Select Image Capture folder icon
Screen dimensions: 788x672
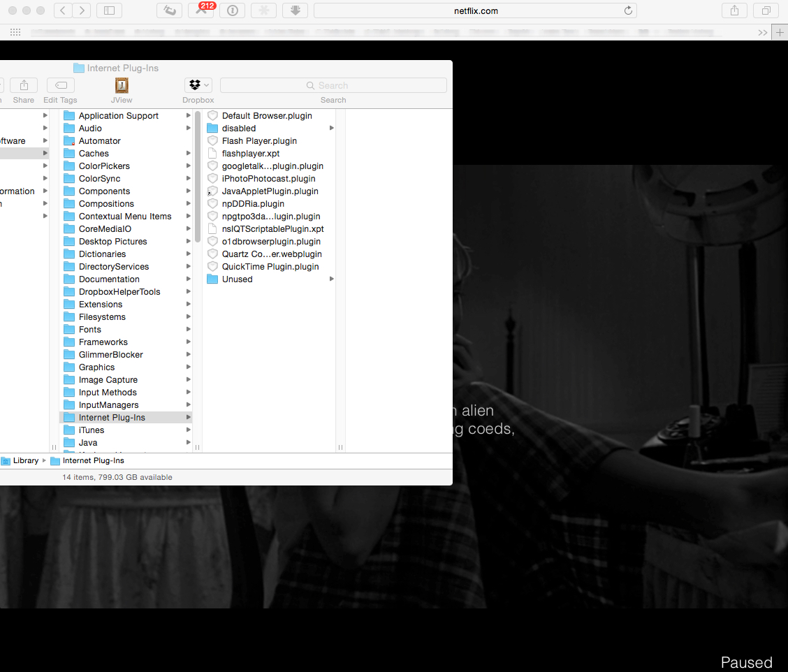coord(69,379)
